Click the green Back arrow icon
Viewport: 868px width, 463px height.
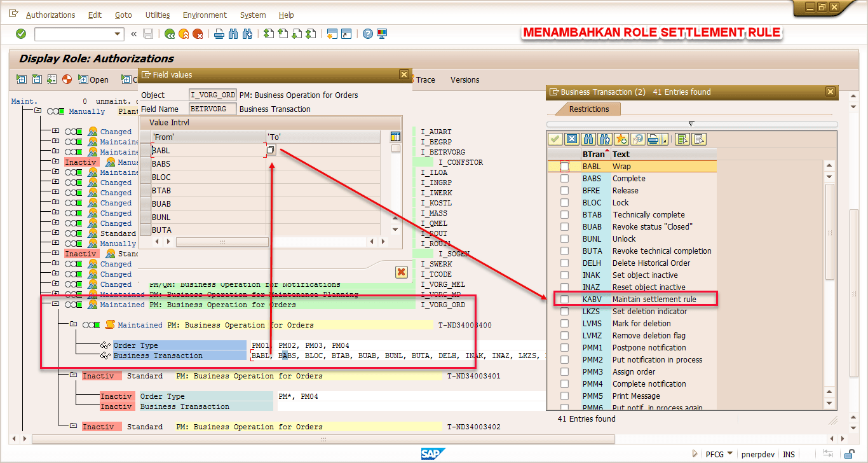point(170,34)
